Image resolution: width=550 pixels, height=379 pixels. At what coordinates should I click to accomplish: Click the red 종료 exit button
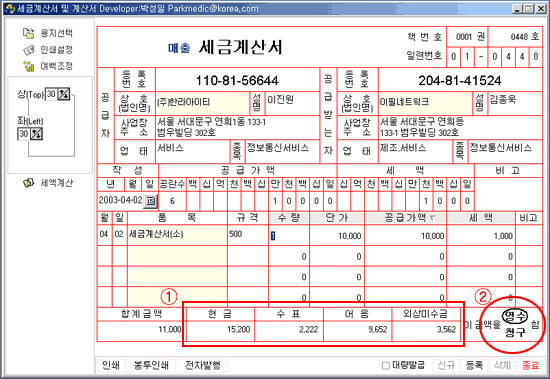click(530, 365)
